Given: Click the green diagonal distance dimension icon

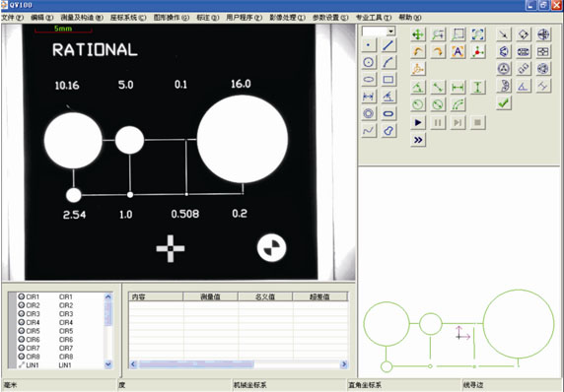Looking at the screenshot, I should (x=438, y=88).
